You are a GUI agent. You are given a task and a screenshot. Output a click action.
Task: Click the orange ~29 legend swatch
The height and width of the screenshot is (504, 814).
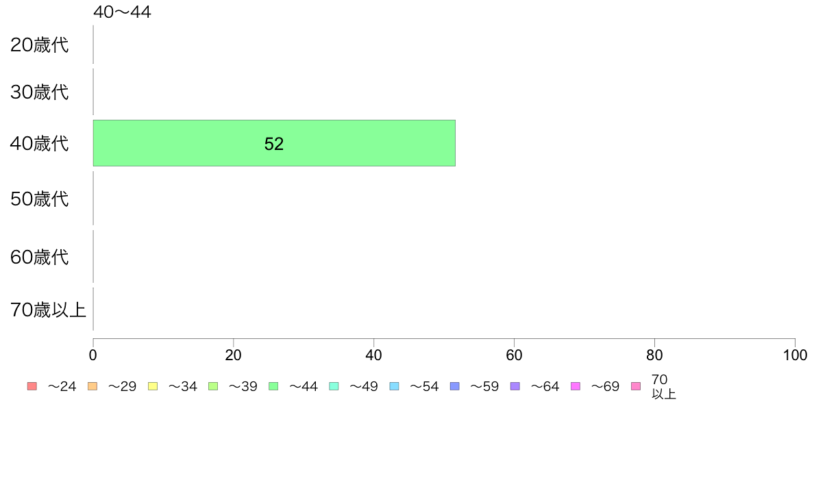(92, 386)
